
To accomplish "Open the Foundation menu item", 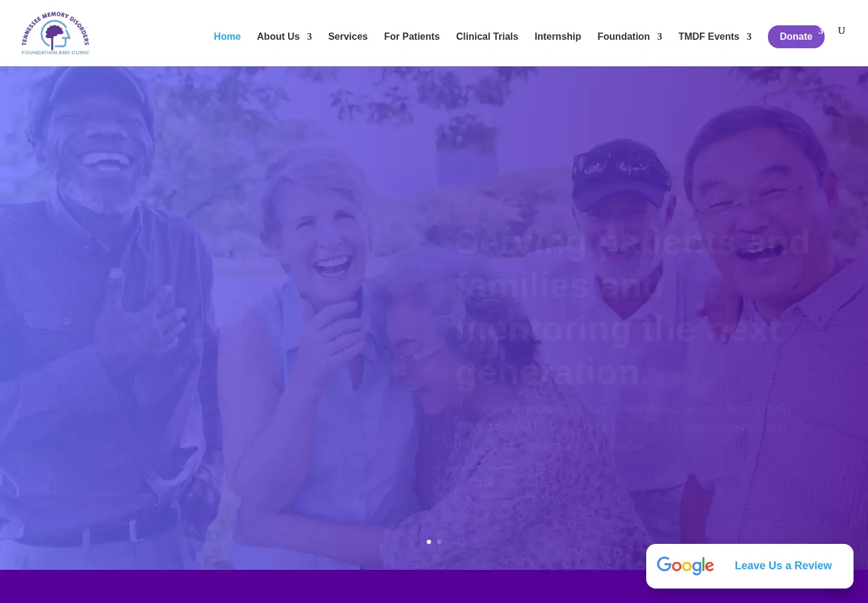I will coord(623,37).
